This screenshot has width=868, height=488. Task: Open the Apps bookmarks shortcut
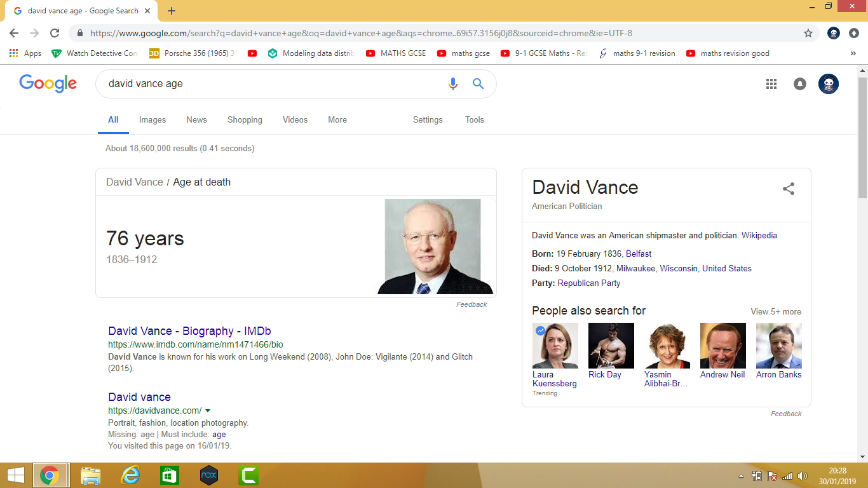click(25, 53)
